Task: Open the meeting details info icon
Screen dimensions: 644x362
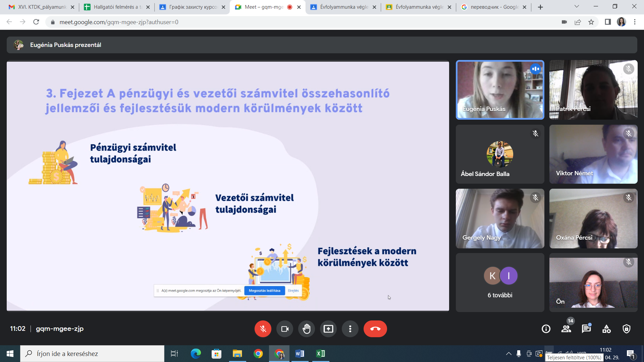Action: 546,329
